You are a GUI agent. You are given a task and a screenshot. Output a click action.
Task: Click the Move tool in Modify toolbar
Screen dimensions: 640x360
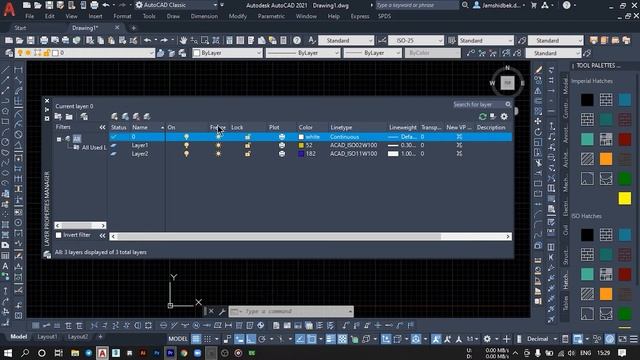coord(538,121)
